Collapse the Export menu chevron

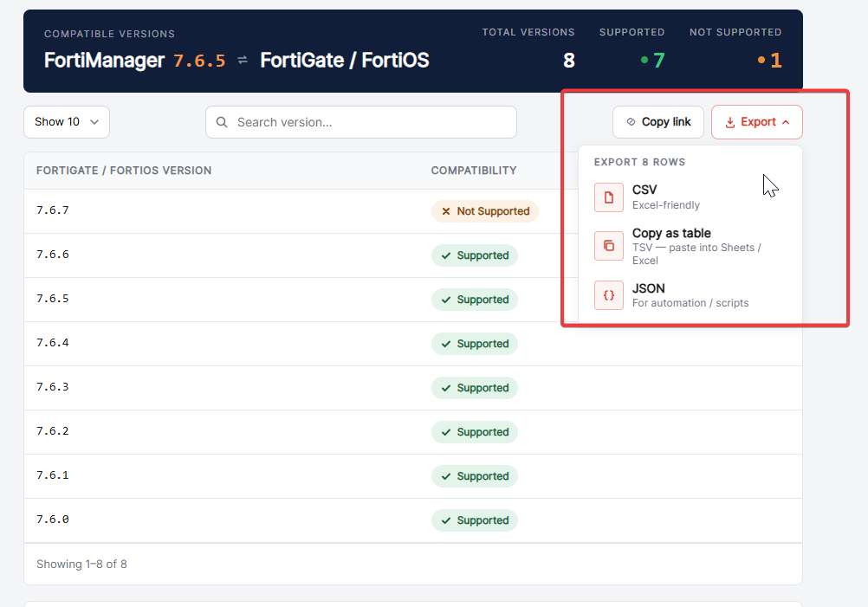786,122
